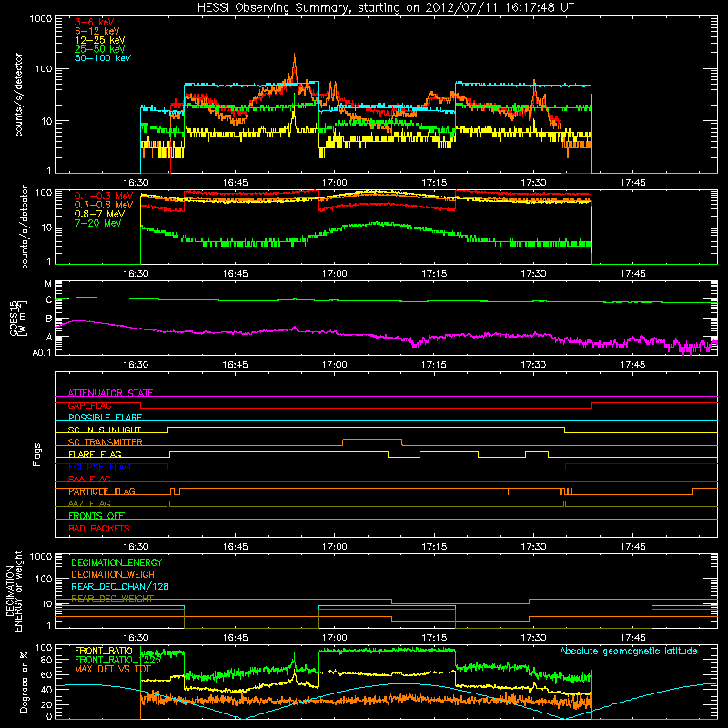
Task: Click the 0.1-0.3 MeV legend entry
Action: pyautogui.click(x=104, y=196)
